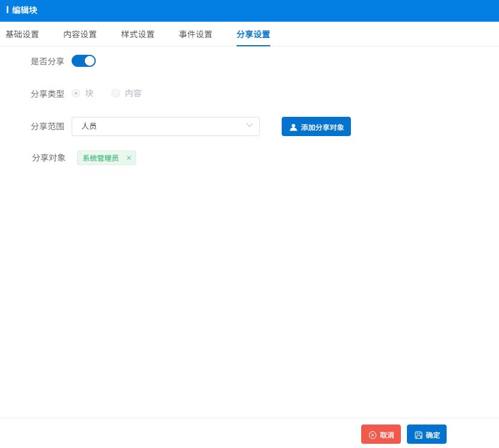Toggle the 是否分享 switch off
The width and height of the screenshot is (499, 448).
[x=84, y=61]
